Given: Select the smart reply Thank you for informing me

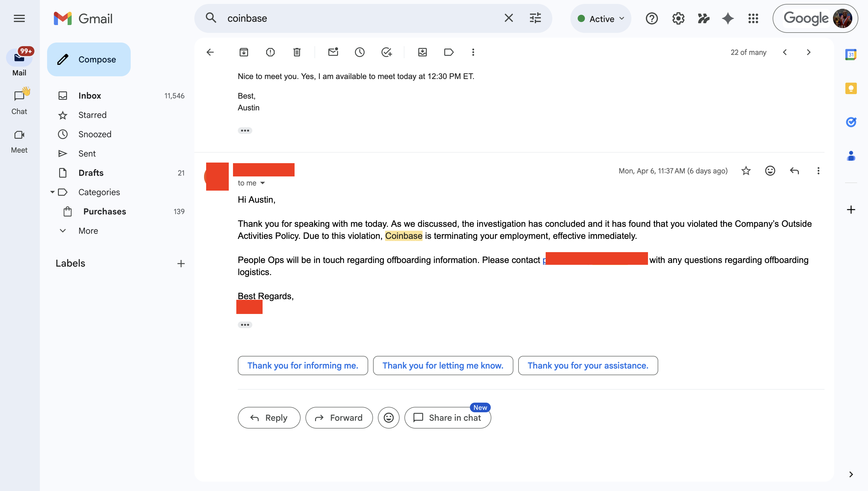Looking at the screenshot, I should [x=303, y=365].
